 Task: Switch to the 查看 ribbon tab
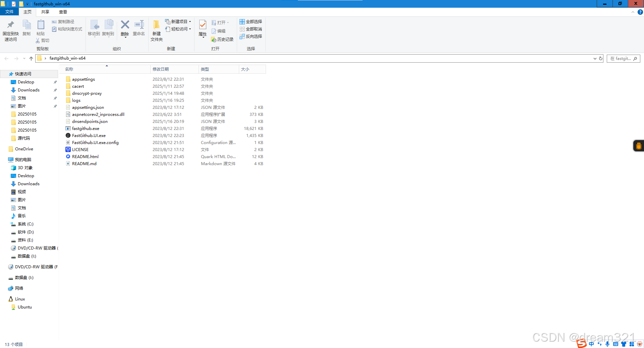pyautogui.click(x=62, y=12)
